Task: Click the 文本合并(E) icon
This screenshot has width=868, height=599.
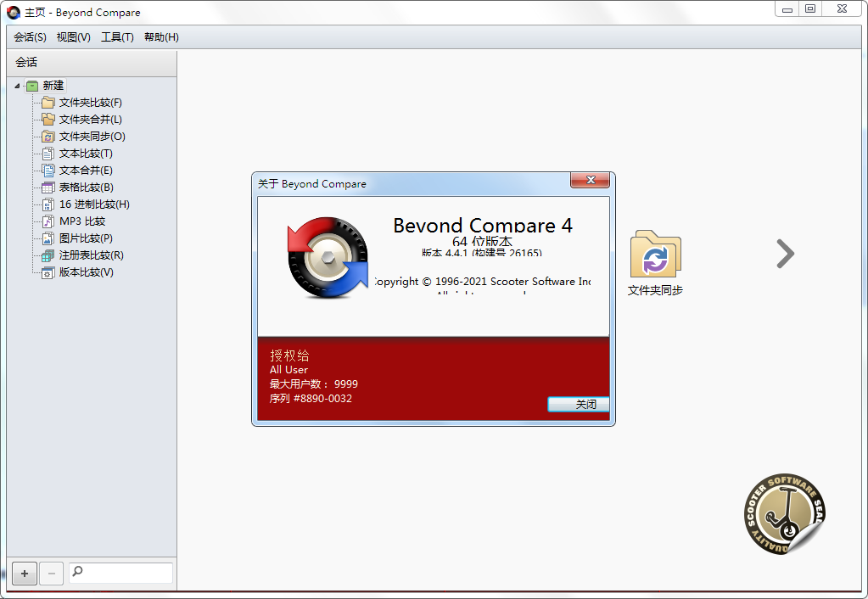Action: coord(48,171)
